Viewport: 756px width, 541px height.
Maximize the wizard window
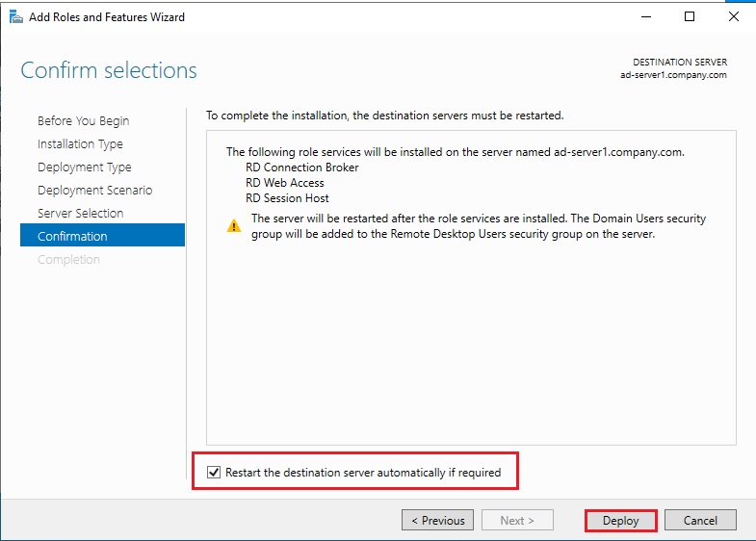(x=690, y=16)
